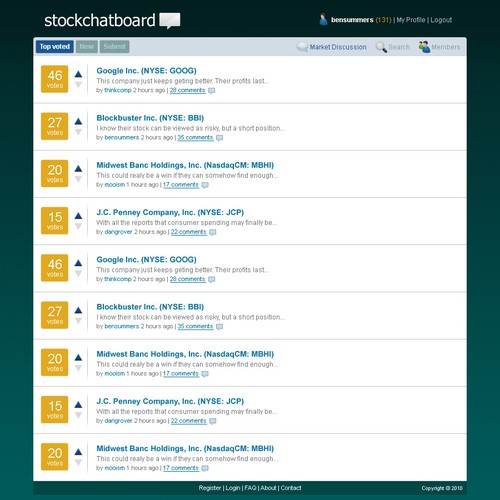Click the comment bubble icon on first Google post
The width and height of the screenshot is (500, 500).
click(x=212, y=91)
